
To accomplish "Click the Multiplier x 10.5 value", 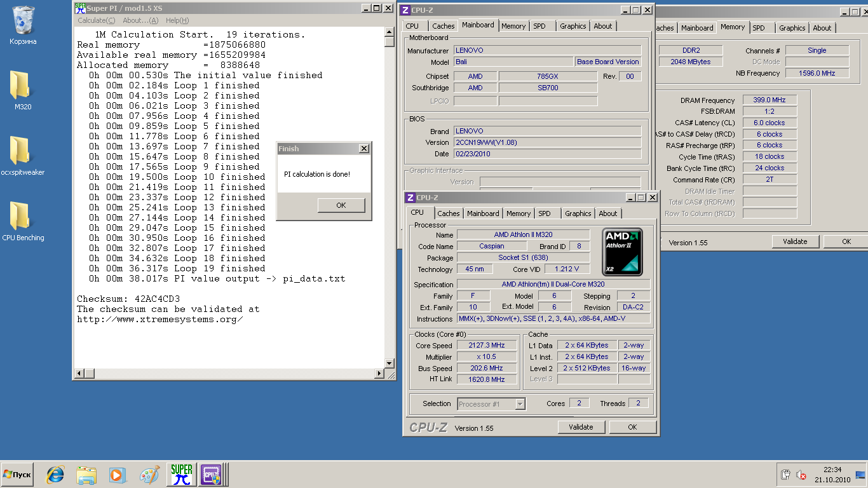I will [487, 357].
